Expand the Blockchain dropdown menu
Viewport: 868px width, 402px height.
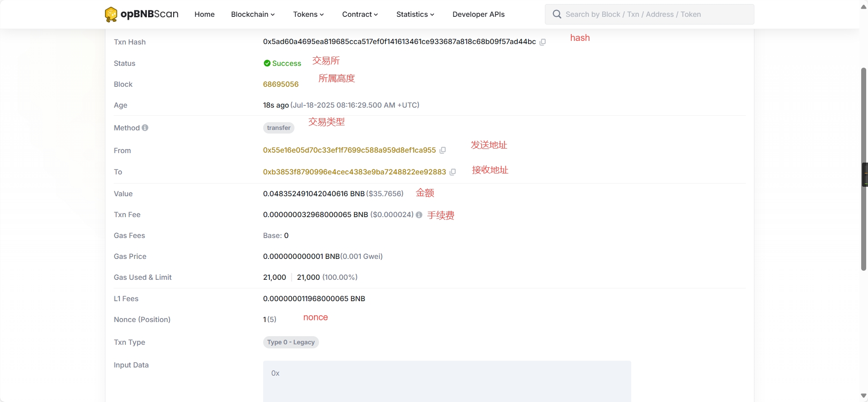tap(253, 15)
